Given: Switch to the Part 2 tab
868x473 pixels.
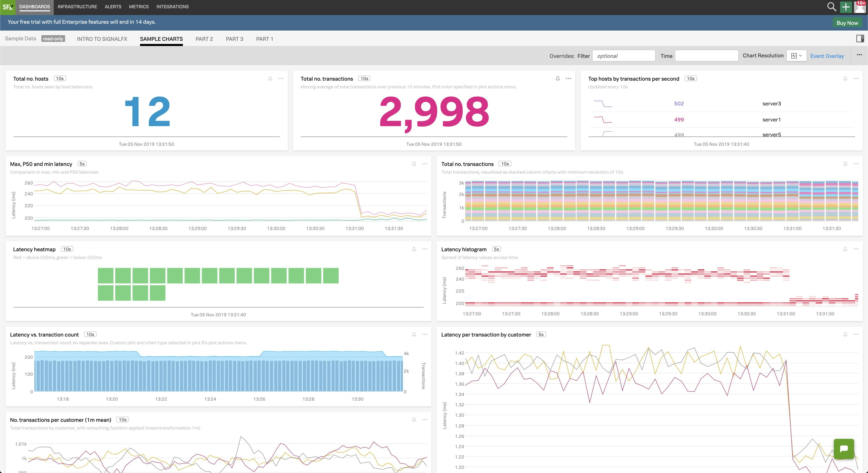Looking at the screenshot, I should click(x=204, y=39).
